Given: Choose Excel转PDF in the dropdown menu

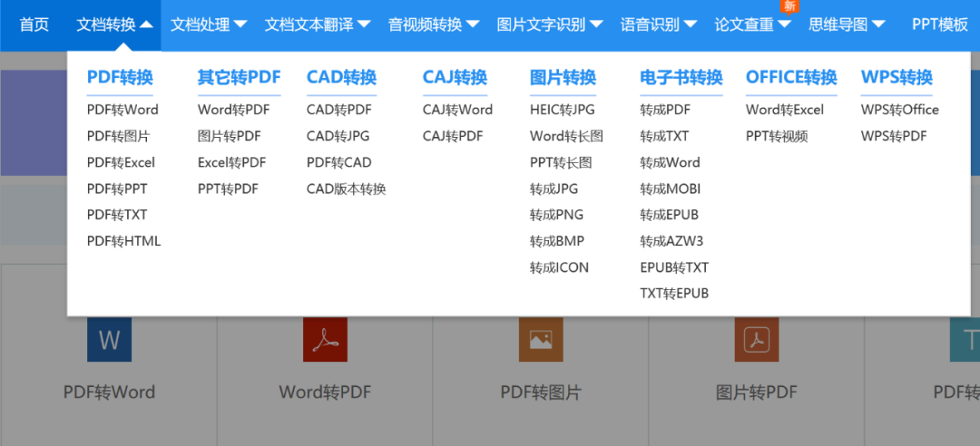Looking at the screenshot, I should coord(232,162).
